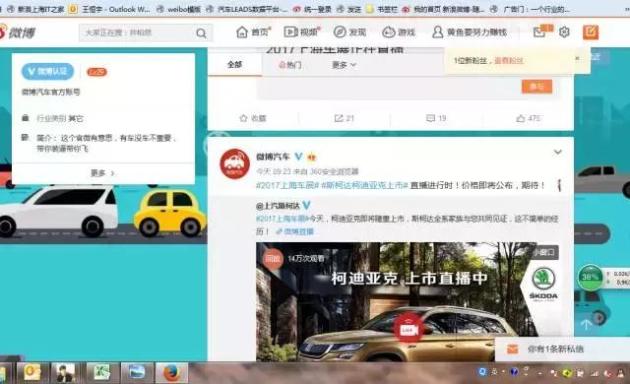630x384 pixels.
Task: Open 统一登录 bookmark
Action: coord(312,9)
